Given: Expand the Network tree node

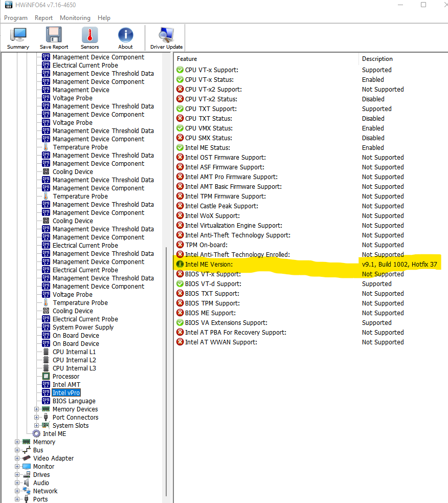Looking at the screenshot, I should (17, 491).
